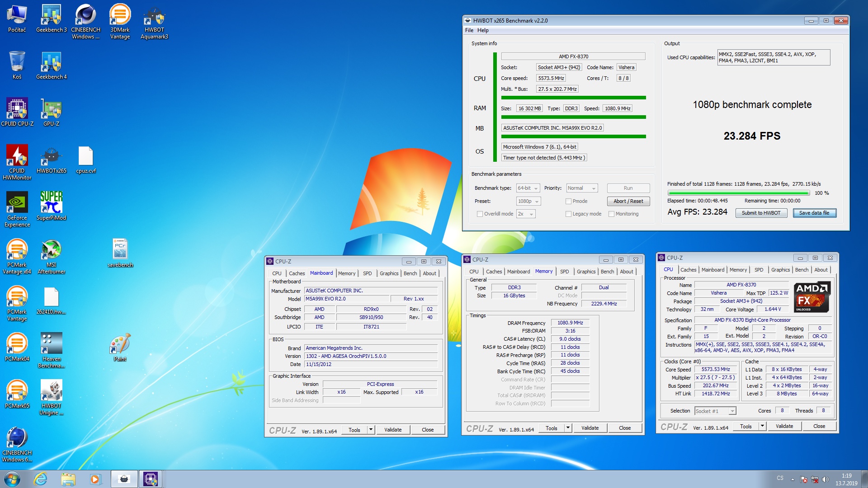
Task: Open the Recycle Bin (Koš) icon
Action: [17, 65]
